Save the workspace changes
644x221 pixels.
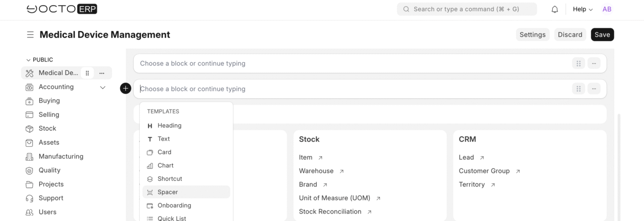click(x=602, y=35)
